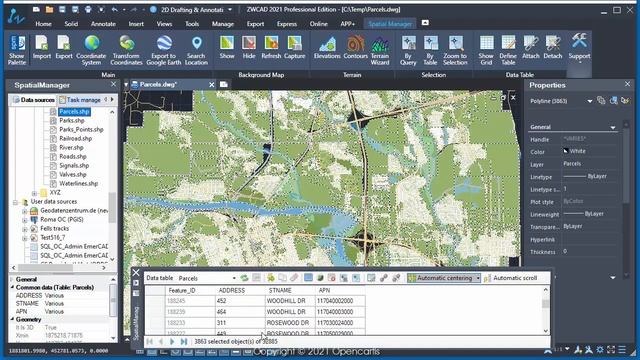The image size is (640, 360).
Task: Click Attach data table icon
Action: [531, 48]
